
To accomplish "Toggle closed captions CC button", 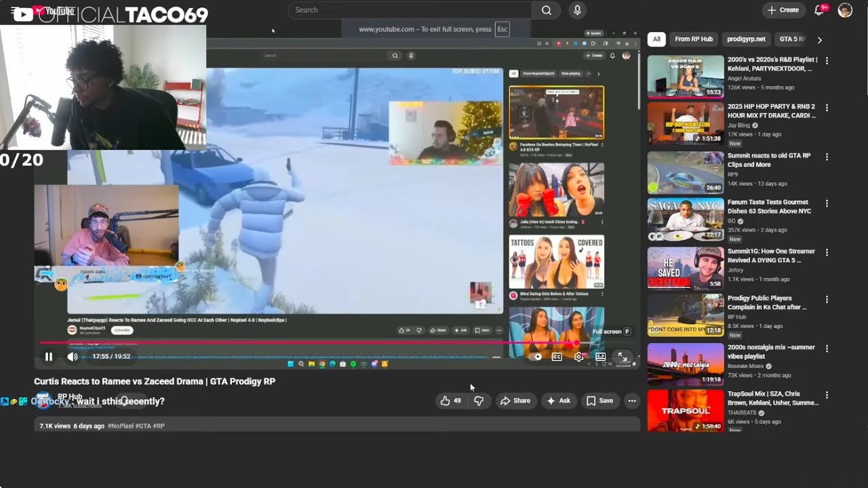I will click(557, 357).
